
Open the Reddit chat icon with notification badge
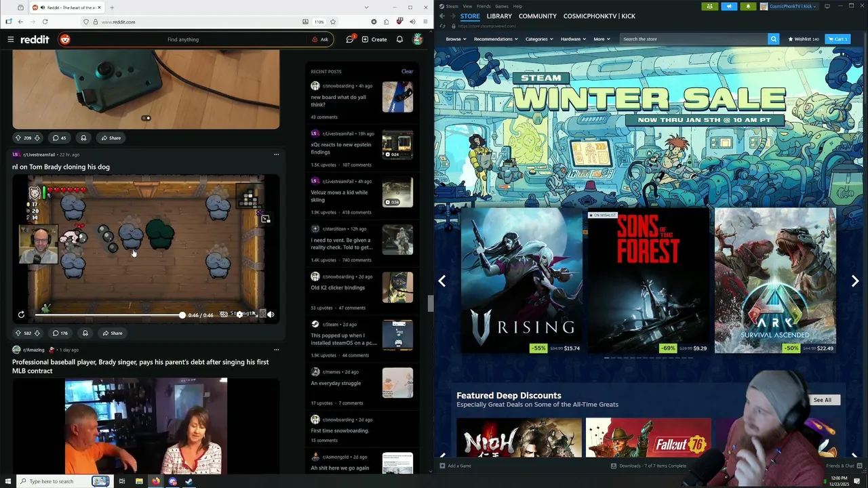pyautogui.click(x=350, y=39)
